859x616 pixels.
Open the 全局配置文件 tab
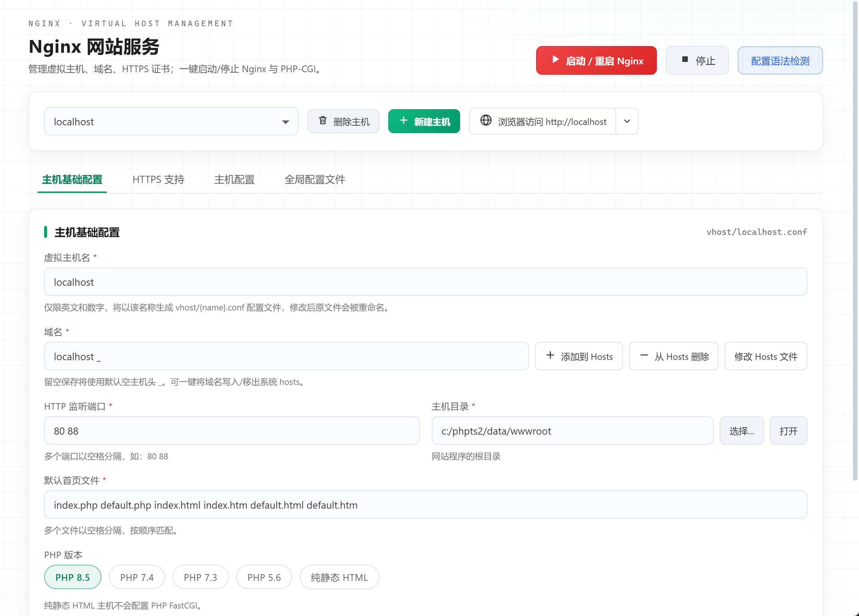315,180
